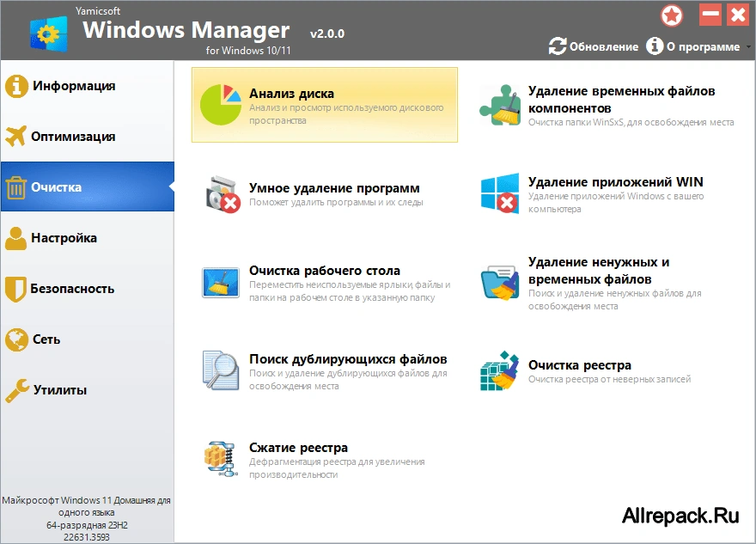Screen dimensions: 756x544
Task: Click the Безопасность shield icon
Action: tap(15, 289)
